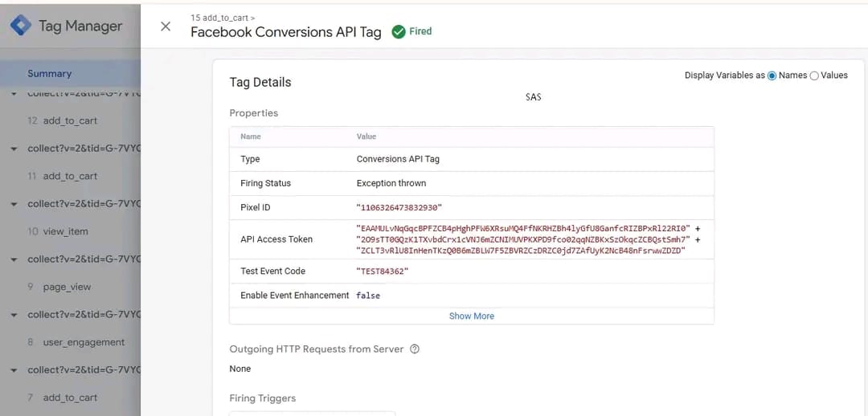Collapse the collect group above 7 add_to_cart
Viewport: 868px width, 416px height.
tap(14, 370)
